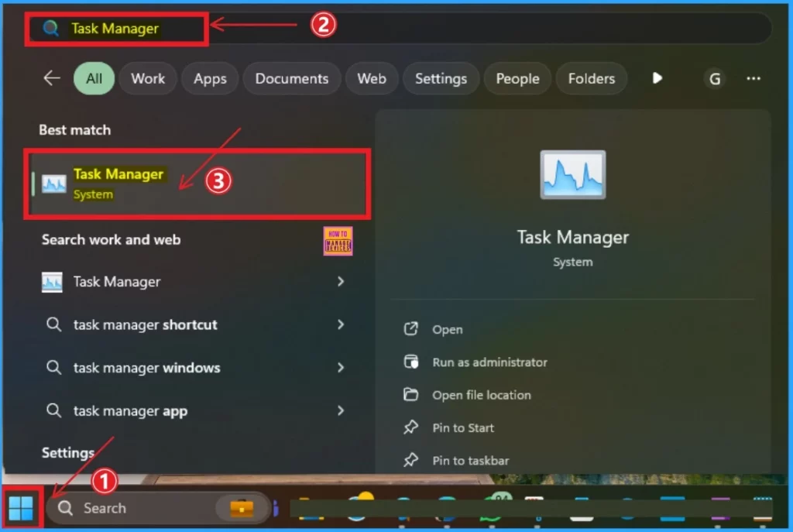793x532 pixels.
Task: Select the All filter tab
Action: click(94, 78)
